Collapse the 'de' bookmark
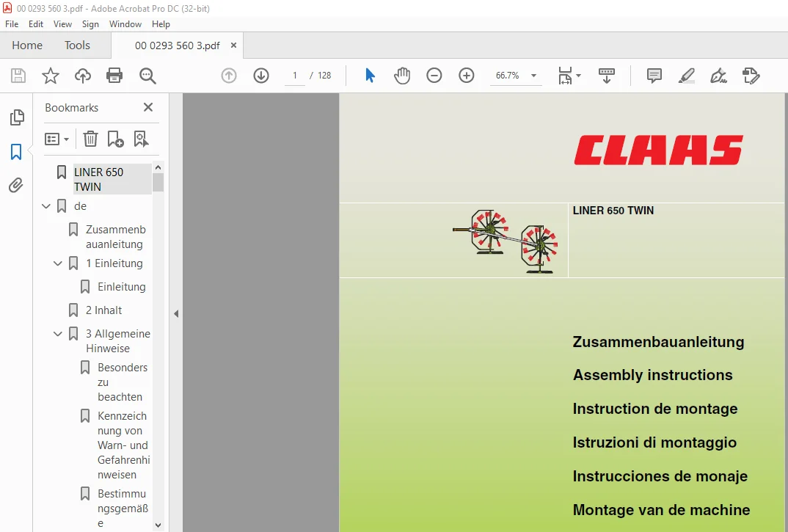 point(46,206)
